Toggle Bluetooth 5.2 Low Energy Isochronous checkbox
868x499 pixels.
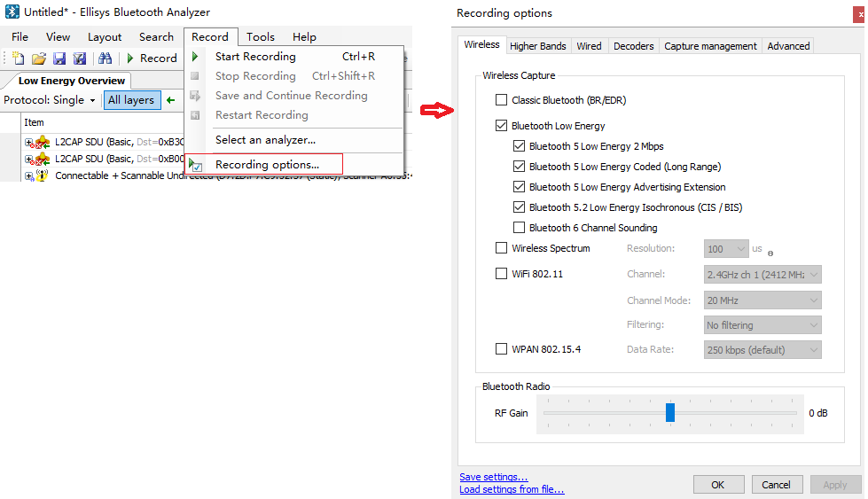click(519, 207)
